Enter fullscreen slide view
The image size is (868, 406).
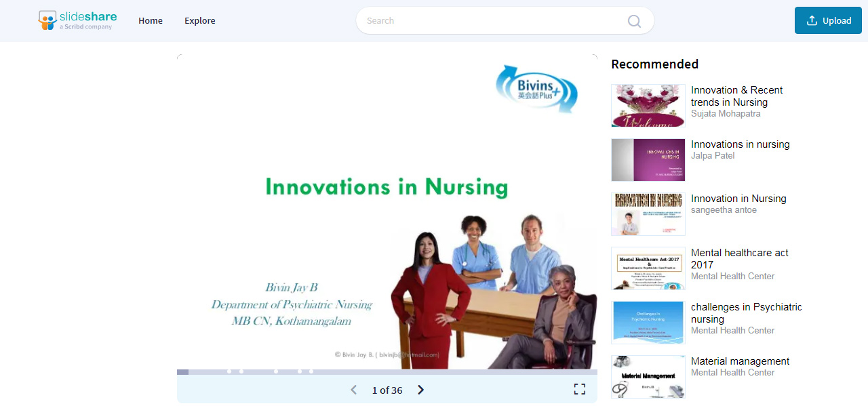coord(579,389)
